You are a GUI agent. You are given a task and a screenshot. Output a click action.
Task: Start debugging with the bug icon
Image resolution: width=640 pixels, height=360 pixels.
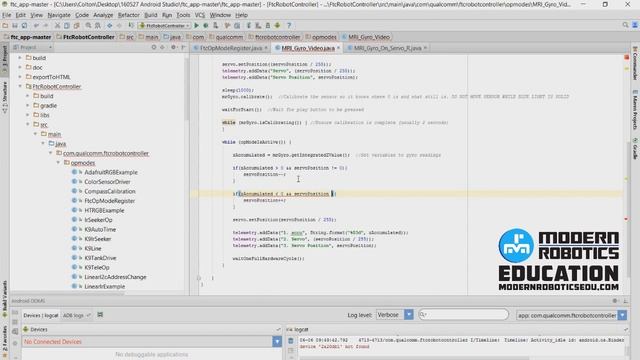[x=206, y=25]
